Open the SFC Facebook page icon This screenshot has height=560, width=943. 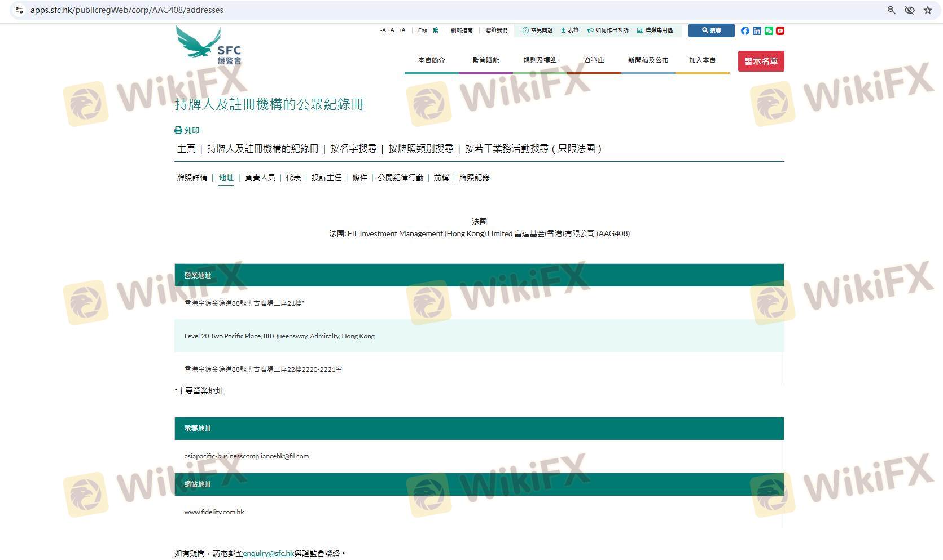[745, 30]
